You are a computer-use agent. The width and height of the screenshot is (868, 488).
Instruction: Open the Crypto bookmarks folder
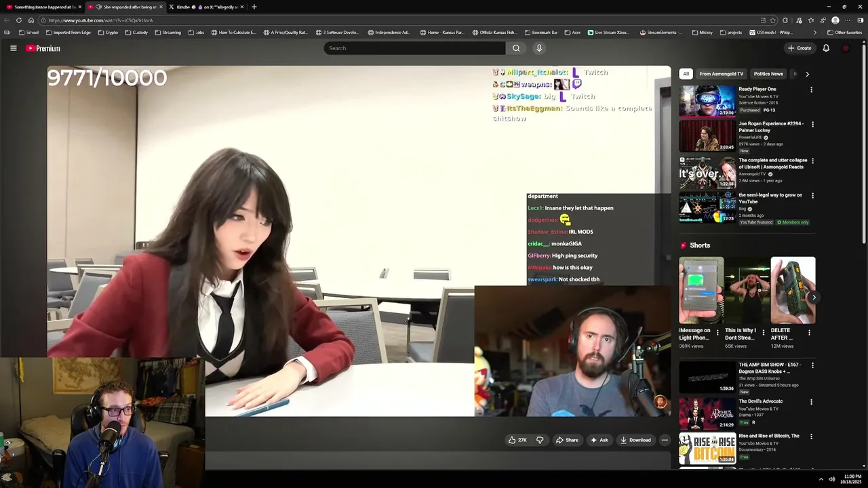pos(108,33)
